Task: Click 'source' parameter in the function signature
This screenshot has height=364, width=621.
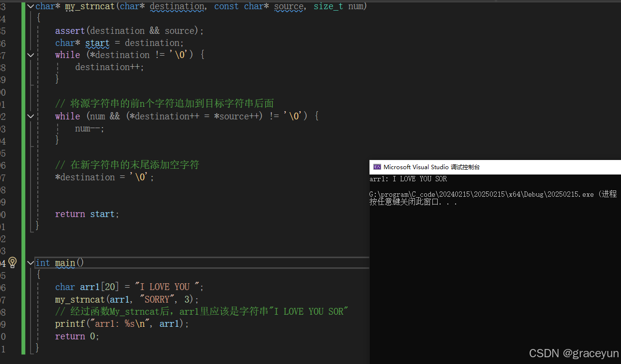Action: click(289, 6)
